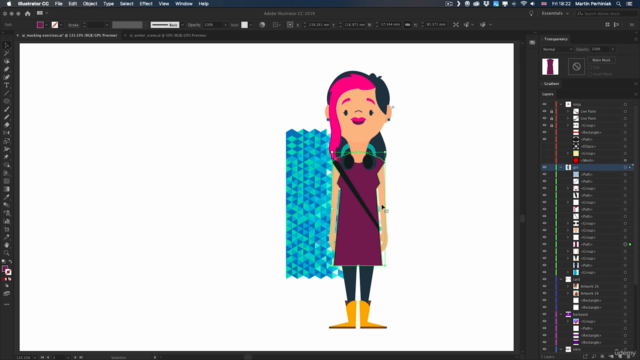Expand the first Artwork 26 sublayer

(568, 287)
